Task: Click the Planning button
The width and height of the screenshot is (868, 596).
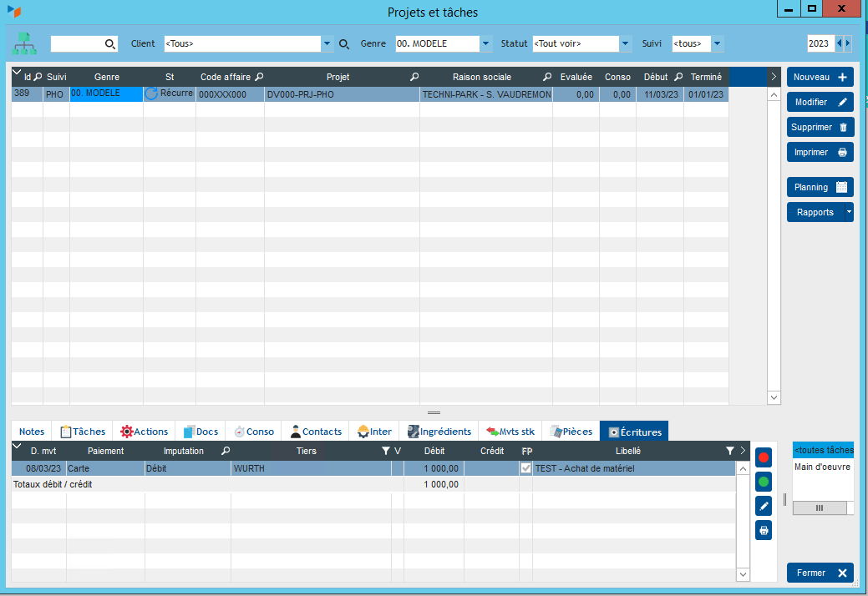Action: 820,187
